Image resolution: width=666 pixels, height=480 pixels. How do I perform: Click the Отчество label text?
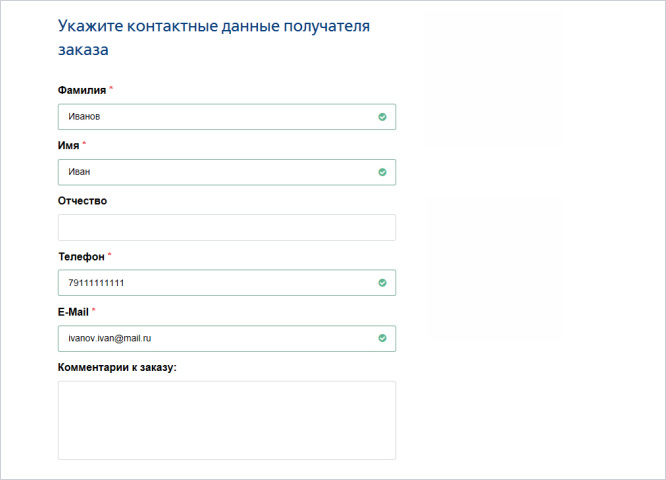click(x=83, y=200)
